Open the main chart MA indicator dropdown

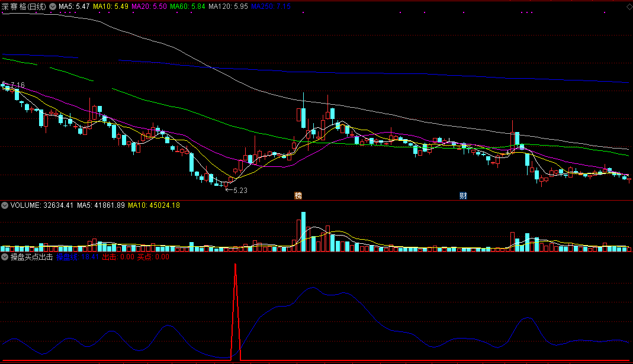(x=53, y=7)
